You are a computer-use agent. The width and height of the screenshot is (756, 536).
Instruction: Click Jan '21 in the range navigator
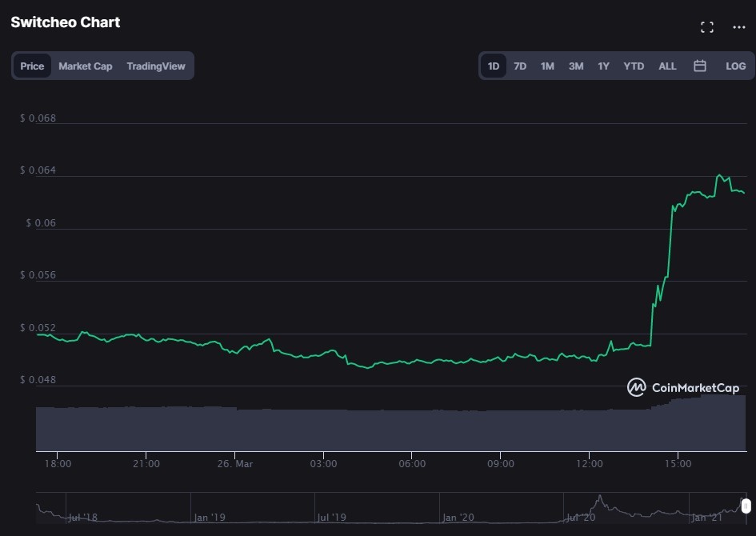point(706,518)
